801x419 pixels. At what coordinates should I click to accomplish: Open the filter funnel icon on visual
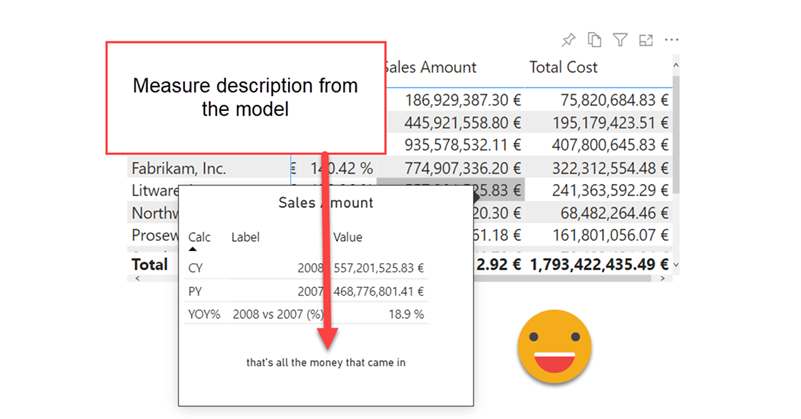(x=620, y=40)
